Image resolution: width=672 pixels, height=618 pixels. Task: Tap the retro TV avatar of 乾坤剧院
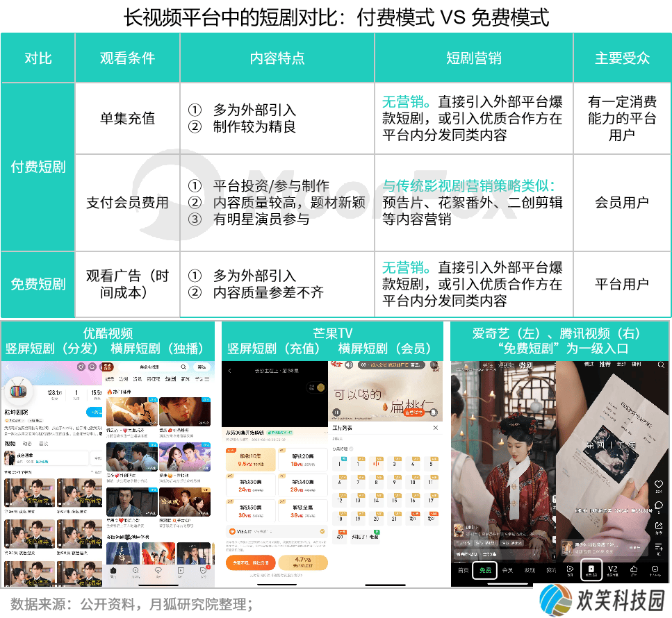pyautogui.click(x=17, y=390)
